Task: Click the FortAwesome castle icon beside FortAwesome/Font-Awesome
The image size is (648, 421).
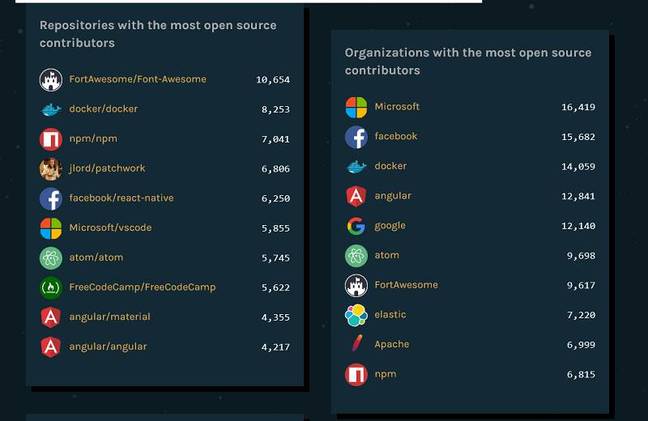Action: (51, 80)
